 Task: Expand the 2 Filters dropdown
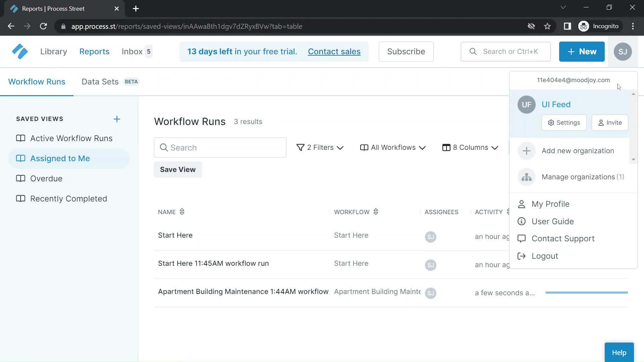pyautogui.click(x=320, y=147)
